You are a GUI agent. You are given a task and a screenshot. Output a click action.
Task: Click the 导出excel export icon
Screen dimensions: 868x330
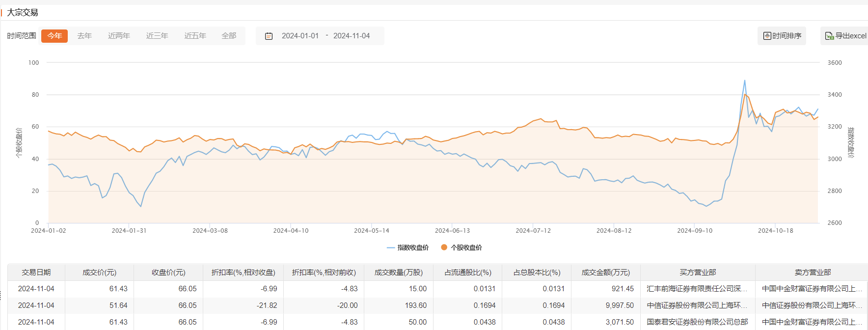pos(829,36)
